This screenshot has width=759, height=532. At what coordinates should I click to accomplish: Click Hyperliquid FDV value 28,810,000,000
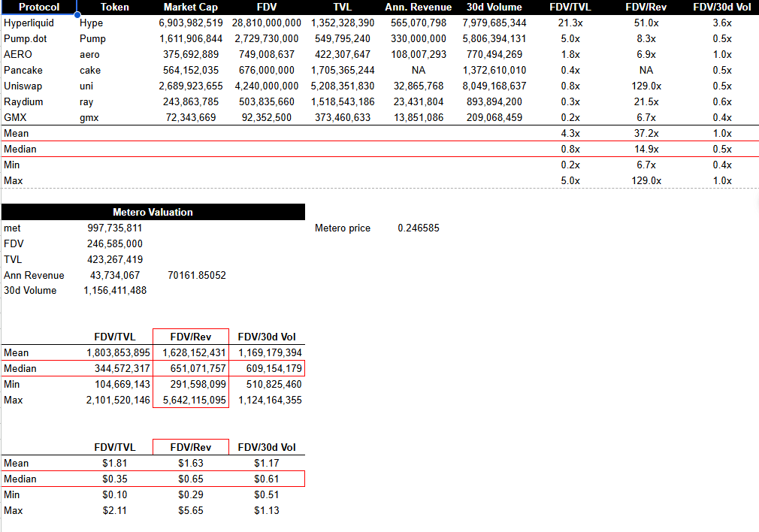[x=267, y=23]
